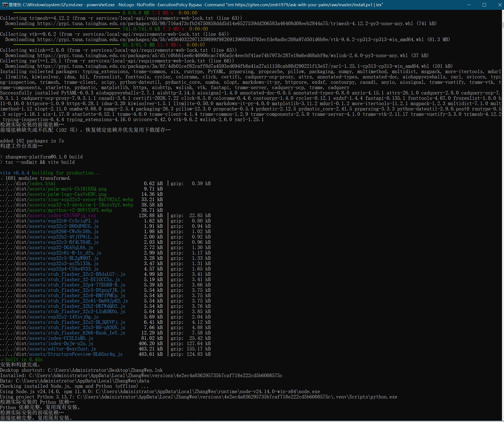Maximize the command prompt window
Screen dimensions: 504x422
click(484, 5)
